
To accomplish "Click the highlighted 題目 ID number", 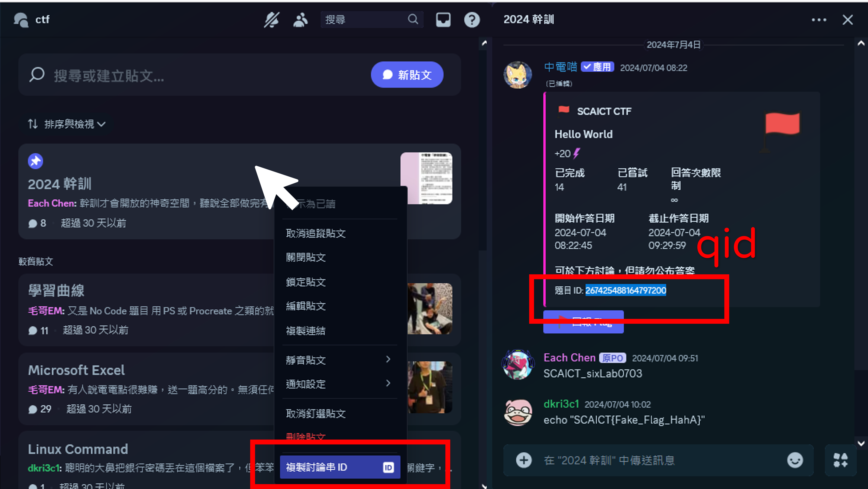I will point(625,290).
